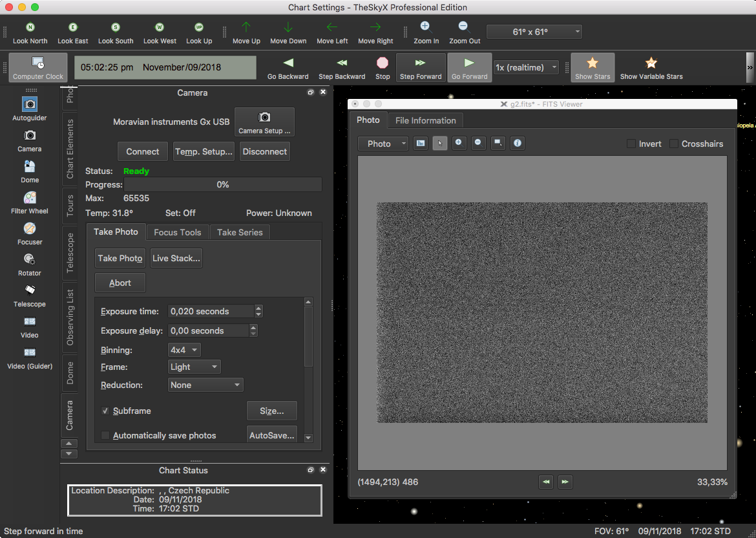Expand the Frame type Light dropdown

pos(194,367)
